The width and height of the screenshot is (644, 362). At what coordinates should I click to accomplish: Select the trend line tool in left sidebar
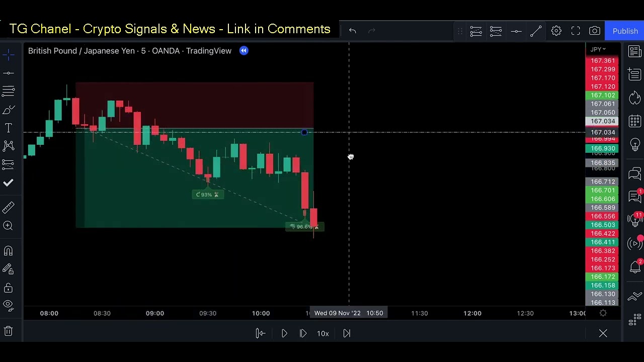pyautogui.click(x=8, y=73)
